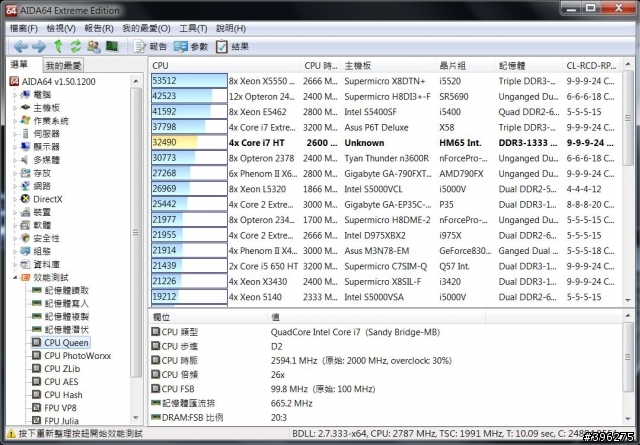This screenshot has width=640, height=445.
Task: Select the CPU PhotoWorxx benchmark
Action: [x=72, y=356]
